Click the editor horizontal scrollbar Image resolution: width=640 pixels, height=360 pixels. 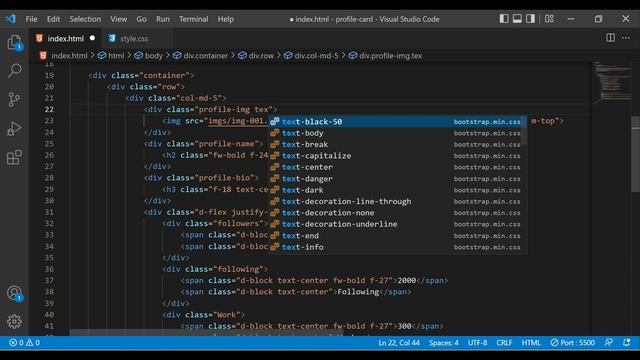pyautogui.click(x=207, y=333)
